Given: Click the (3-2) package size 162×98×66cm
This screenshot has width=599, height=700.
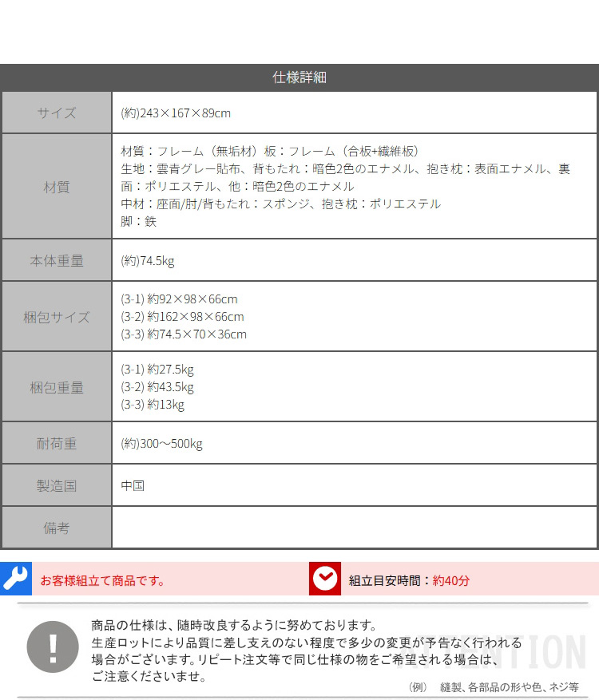Looking at the screenshot, I should click(x=182, y=317).
